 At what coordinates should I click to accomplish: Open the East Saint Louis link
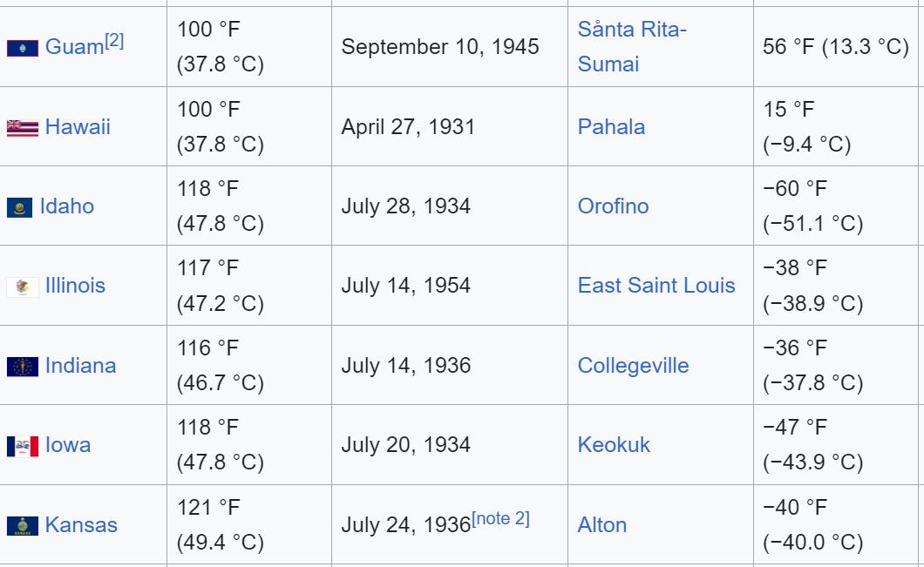[656, 286]
